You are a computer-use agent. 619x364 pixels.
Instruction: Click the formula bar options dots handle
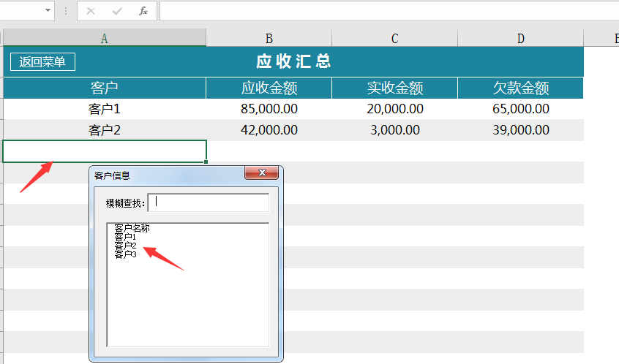66,11
